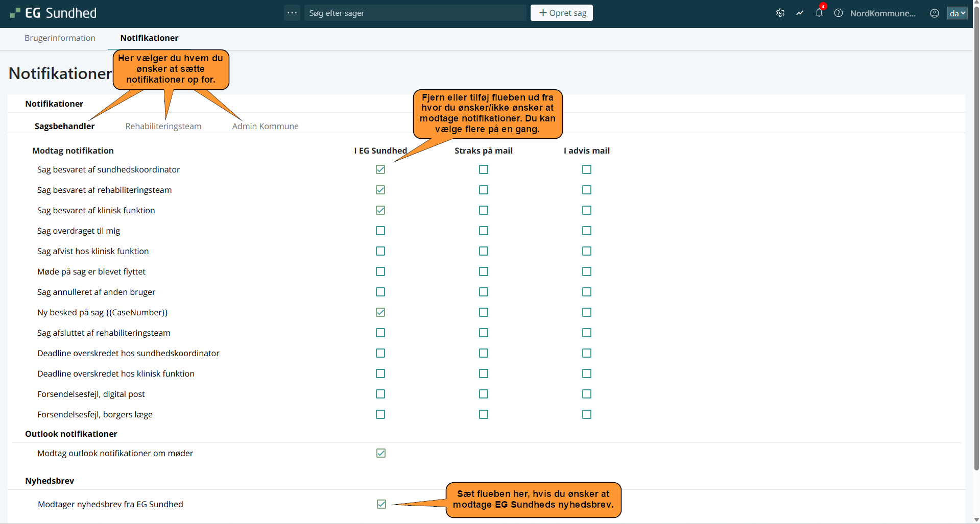Enable 'Sag overdraget til mig' Straks på mail
This screenshot has height=524, width=980.
tap(484, 231)
